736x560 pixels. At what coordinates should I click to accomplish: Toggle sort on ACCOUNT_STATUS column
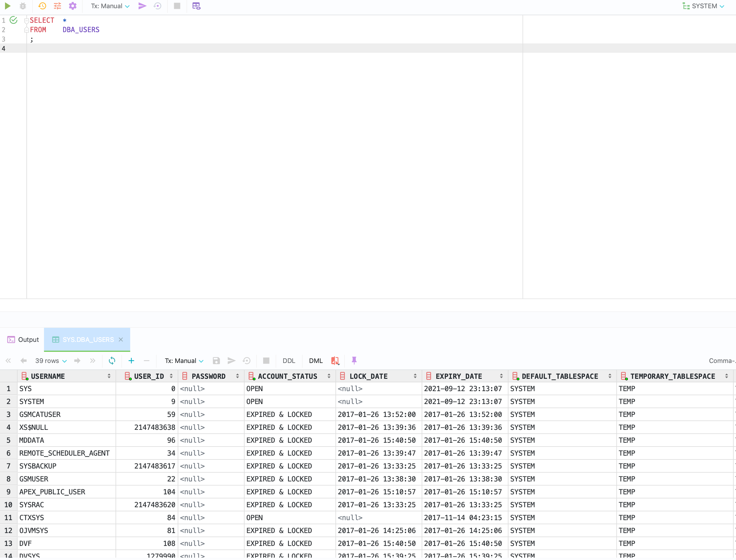coord(329,376)
